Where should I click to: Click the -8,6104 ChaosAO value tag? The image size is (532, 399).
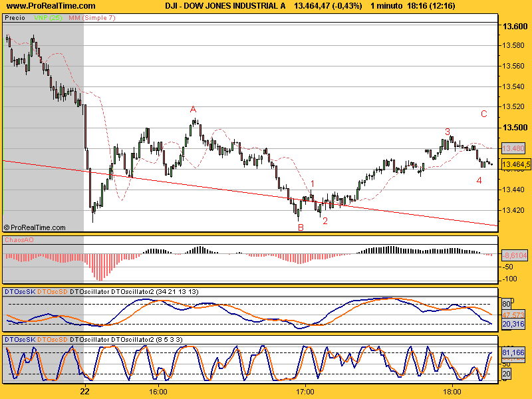coord(514,255)
